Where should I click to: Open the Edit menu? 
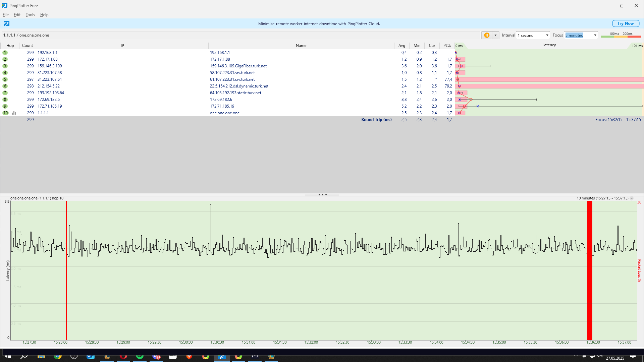[17, 15]
